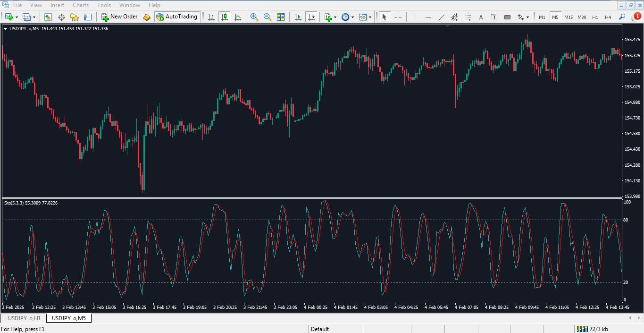
Task: Switch timeframe to H4
Action: pyautogui.click(x=608, y=17)
